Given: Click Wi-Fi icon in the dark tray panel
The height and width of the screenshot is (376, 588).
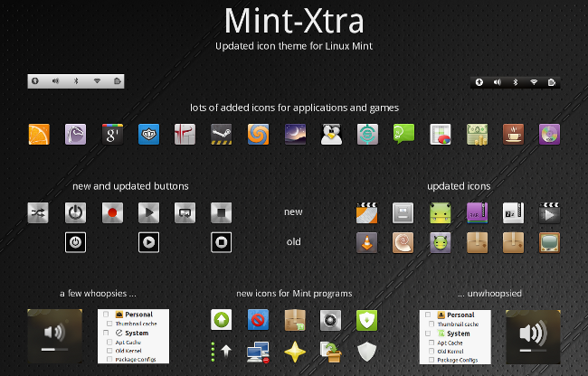Looking at the screenshot, I should (534, 82).
